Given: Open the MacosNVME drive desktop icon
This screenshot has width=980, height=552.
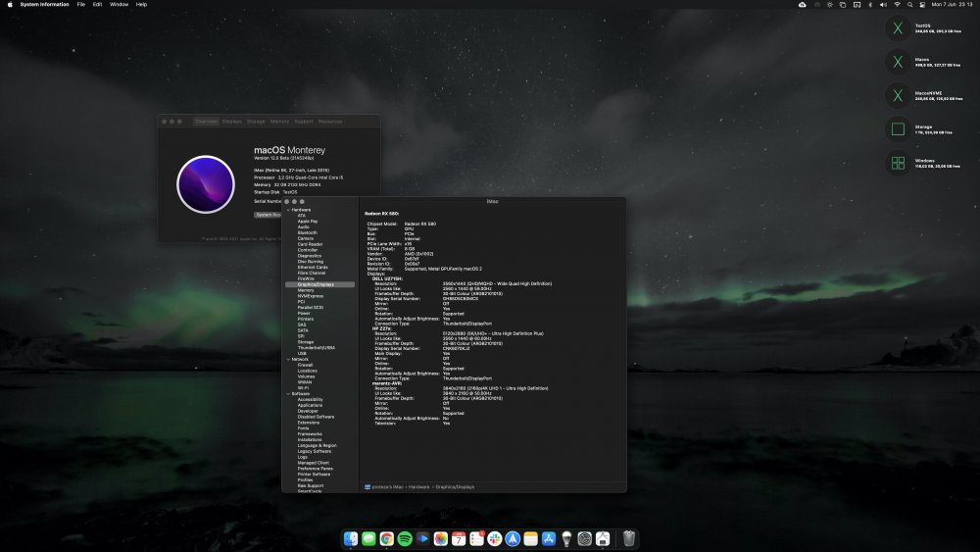Looking at the screenshot, I should tap(898, 96).
